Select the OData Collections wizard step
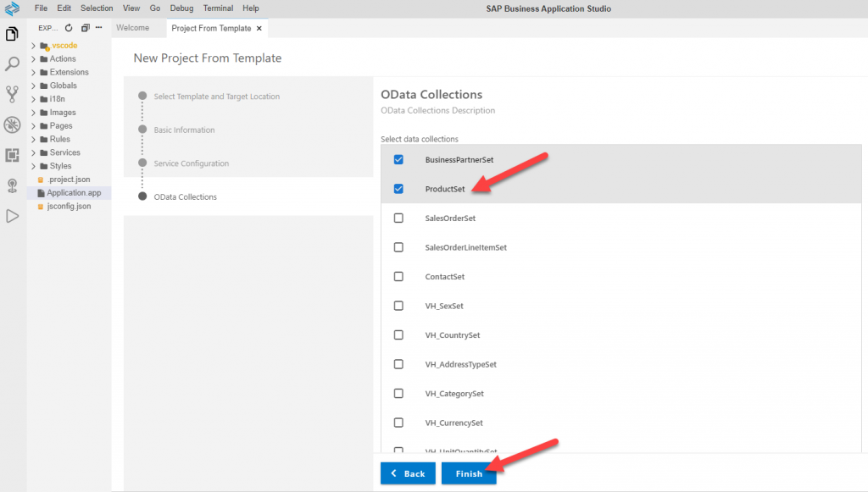The width and height of the screenshot is (868, 492). click(186, 197)
